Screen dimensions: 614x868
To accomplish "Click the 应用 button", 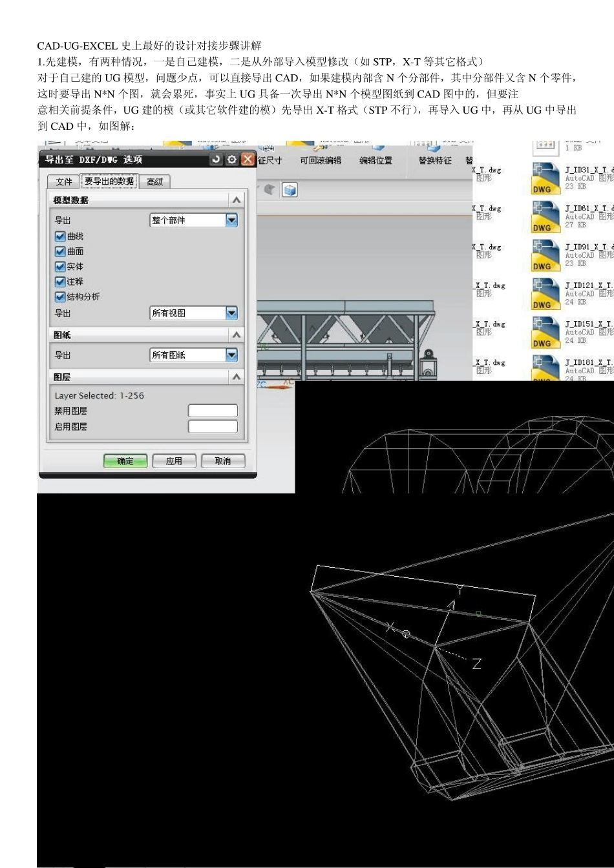I will pyautogui.click(x=174, y=461).
